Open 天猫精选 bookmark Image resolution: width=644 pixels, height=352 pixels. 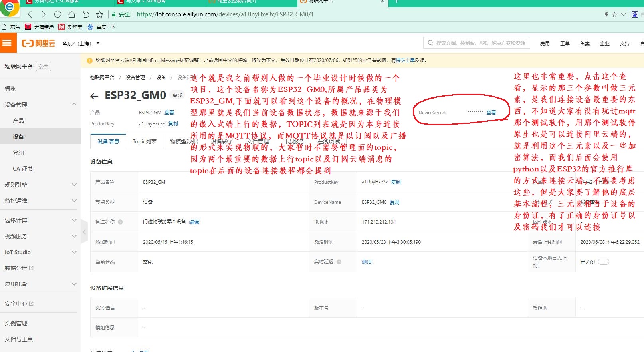(x=39, y=27)
